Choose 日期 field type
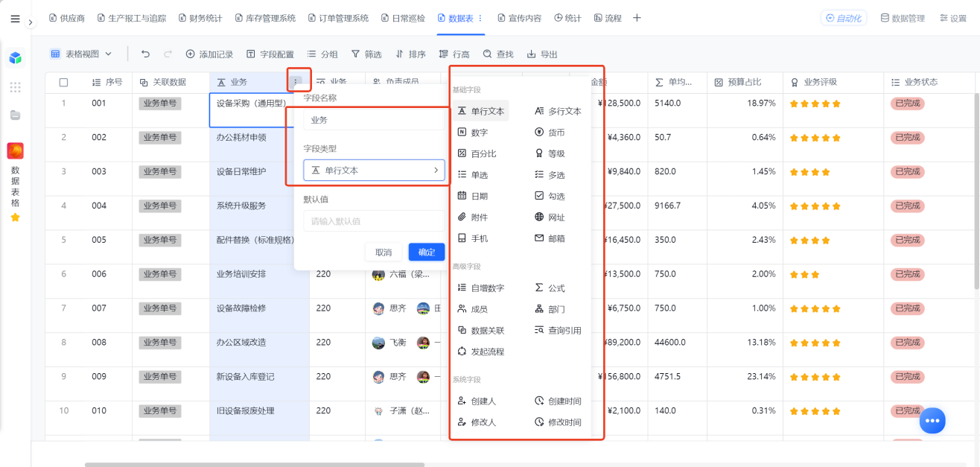 point(472,196)
